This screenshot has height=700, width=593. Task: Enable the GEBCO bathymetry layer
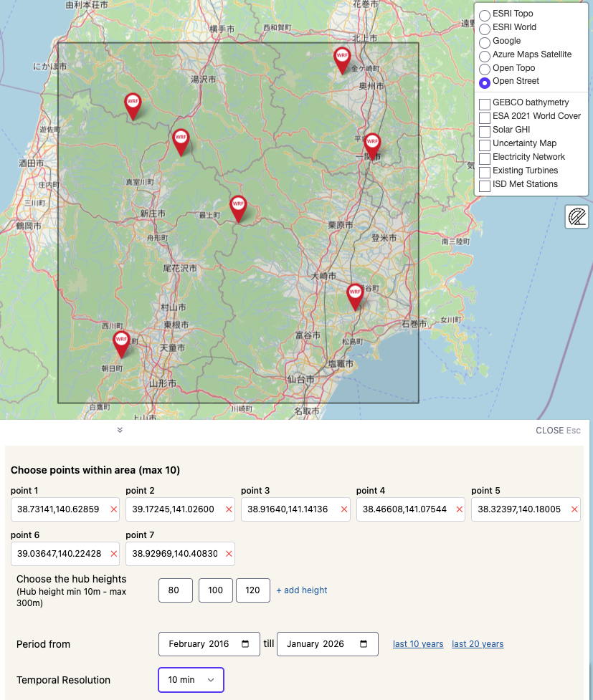pos(484,105)
